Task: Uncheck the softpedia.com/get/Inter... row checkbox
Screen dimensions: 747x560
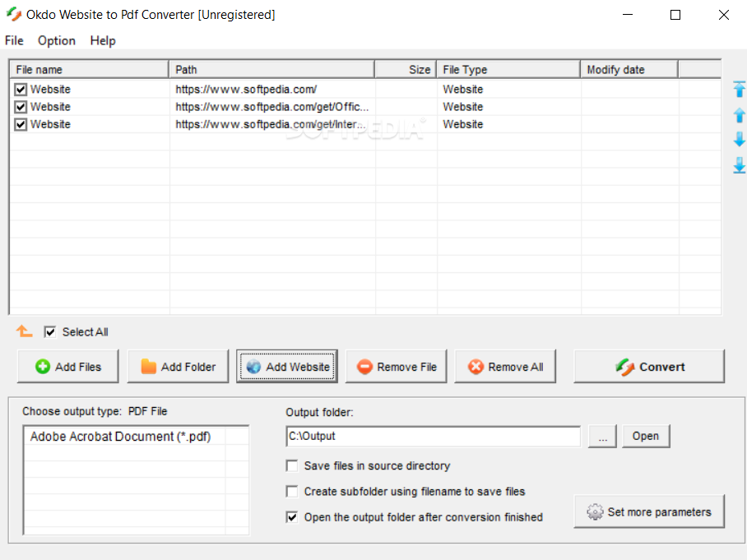Action: (21, 125)
